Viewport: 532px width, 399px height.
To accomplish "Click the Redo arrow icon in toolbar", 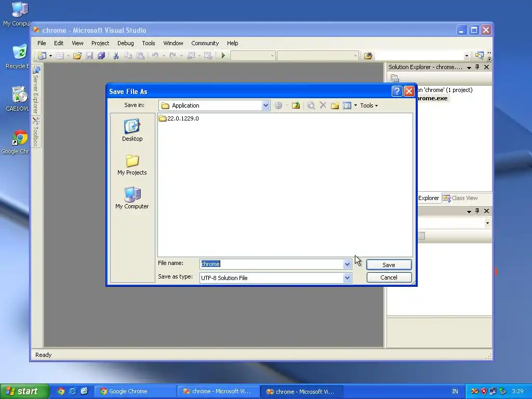I will 172,56.
